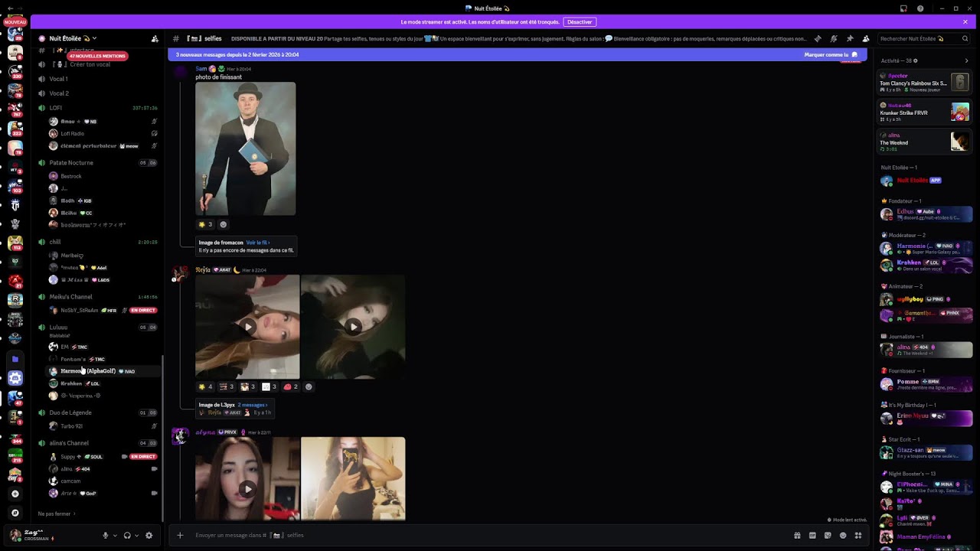
Task: Open the inbox icon in title bar
Action: point(904,8)
